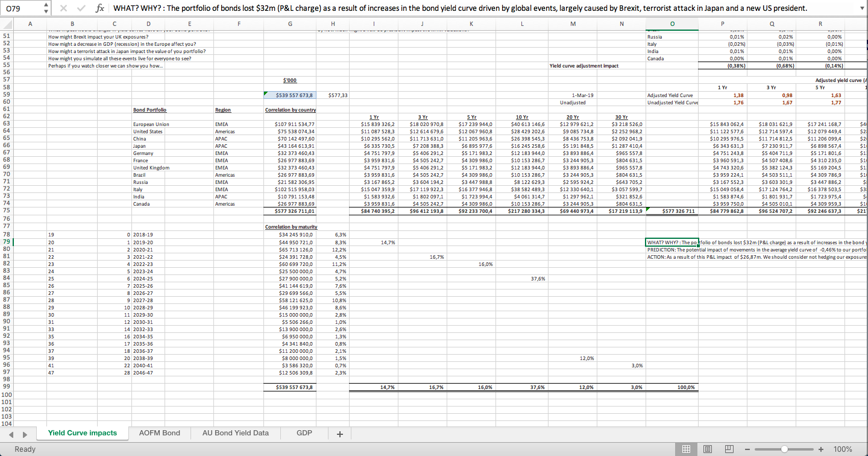Select the $107 911 534,77 cell
868x456 pixels.
291,124
